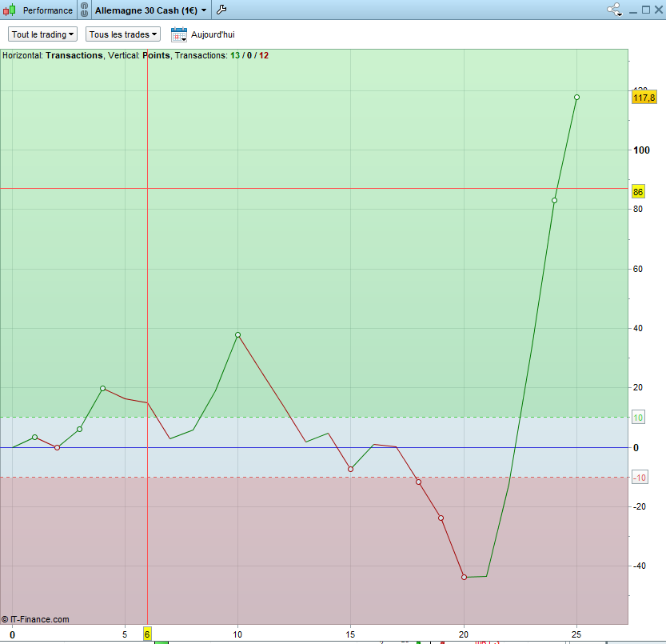This screenshot has height=644, width=666.
Task: Click the losing trades count 12
Action: 264,55
